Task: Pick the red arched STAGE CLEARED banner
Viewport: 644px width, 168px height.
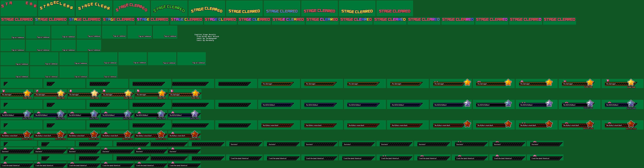Action: pos(131,8)
